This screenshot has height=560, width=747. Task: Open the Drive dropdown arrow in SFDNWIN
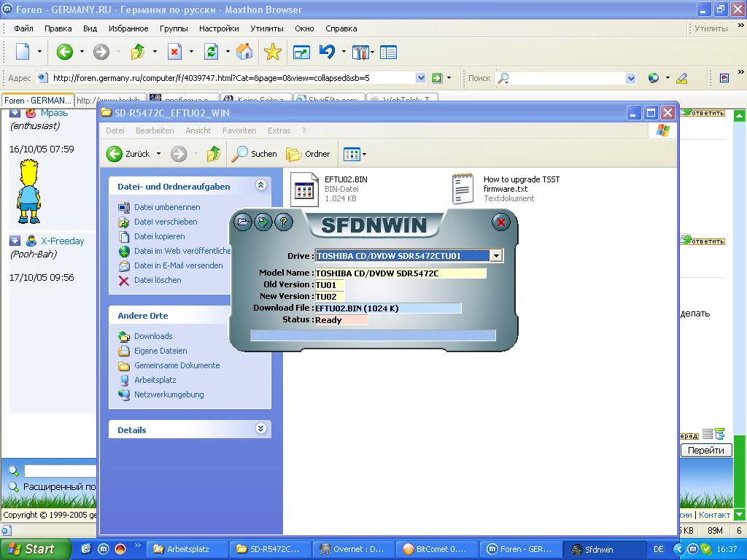(x=496, y=256)
